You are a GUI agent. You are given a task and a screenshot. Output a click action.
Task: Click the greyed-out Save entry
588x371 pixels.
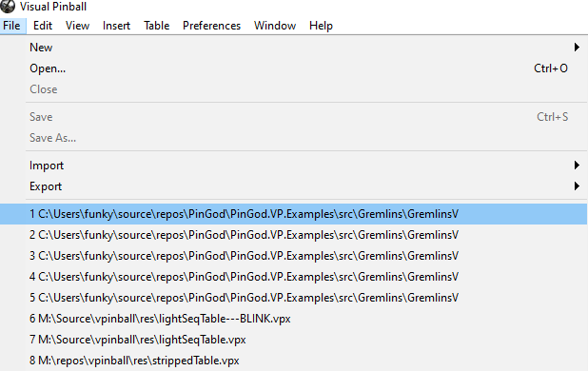294,117
